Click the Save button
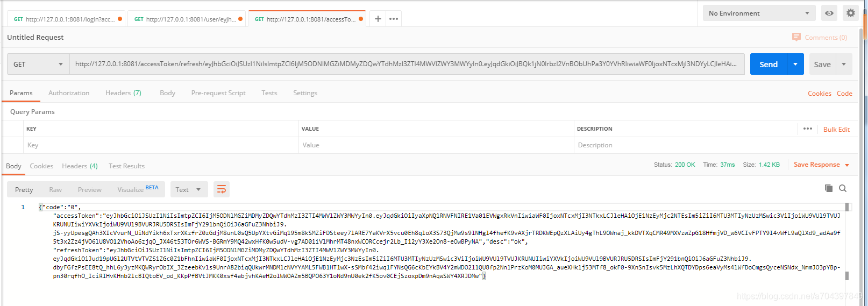Viewport: 868px width, 306px height. [x=822, y=64]
